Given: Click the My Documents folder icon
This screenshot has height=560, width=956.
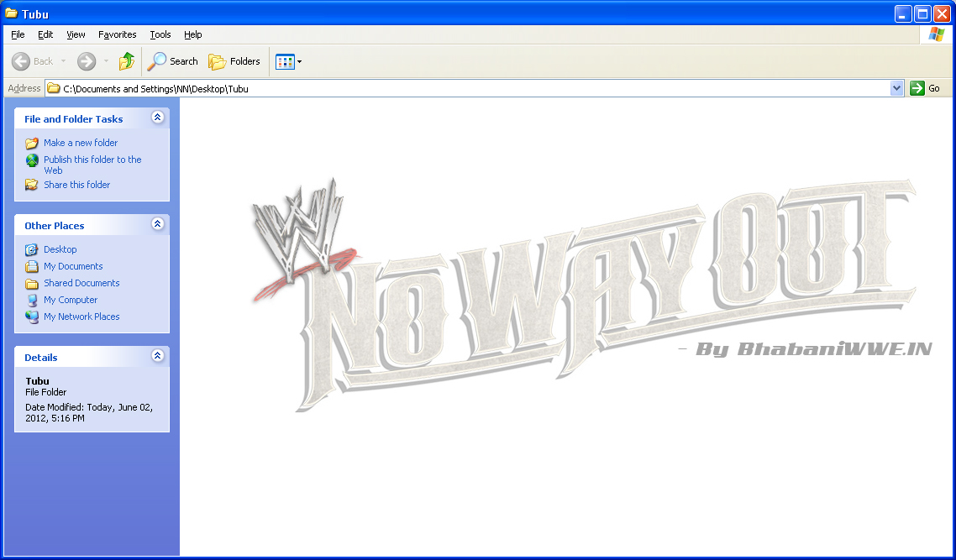Looking at the screenshot, I should tap(32, 266).
